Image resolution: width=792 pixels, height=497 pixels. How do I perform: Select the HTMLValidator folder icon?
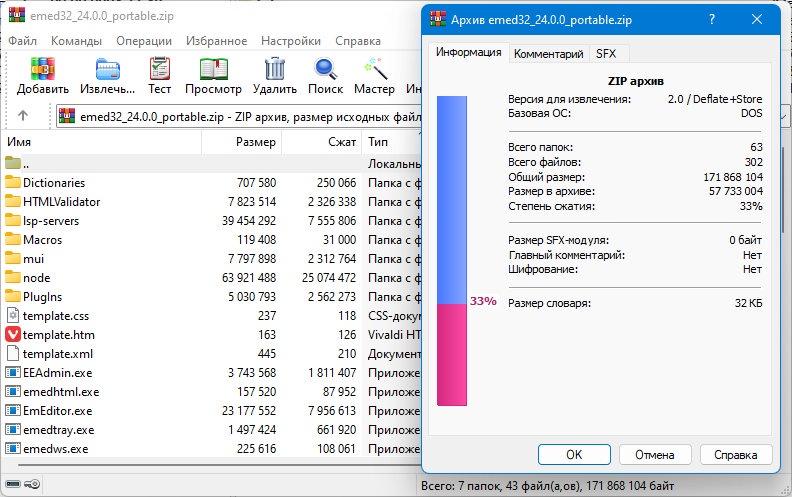pos(13,202)
